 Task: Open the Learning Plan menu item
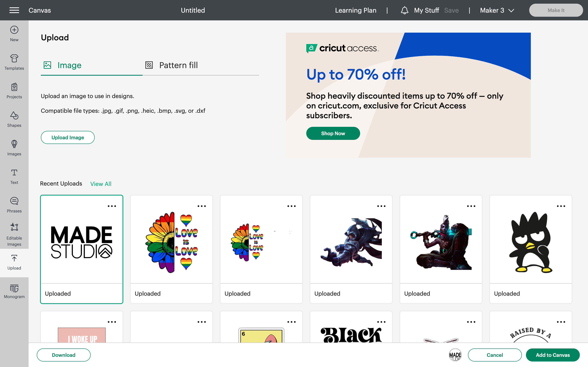click(x=355, y=10)
